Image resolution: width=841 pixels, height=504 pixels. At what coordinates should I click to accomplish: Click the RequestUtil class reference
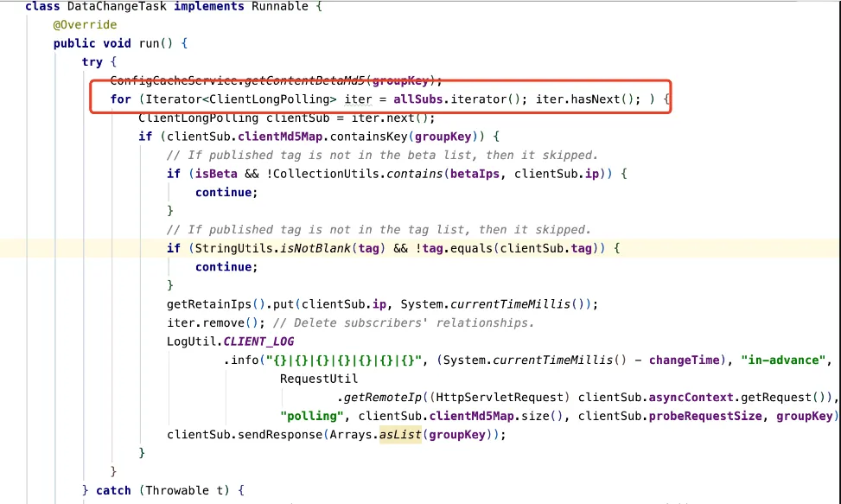pos(319,379)
